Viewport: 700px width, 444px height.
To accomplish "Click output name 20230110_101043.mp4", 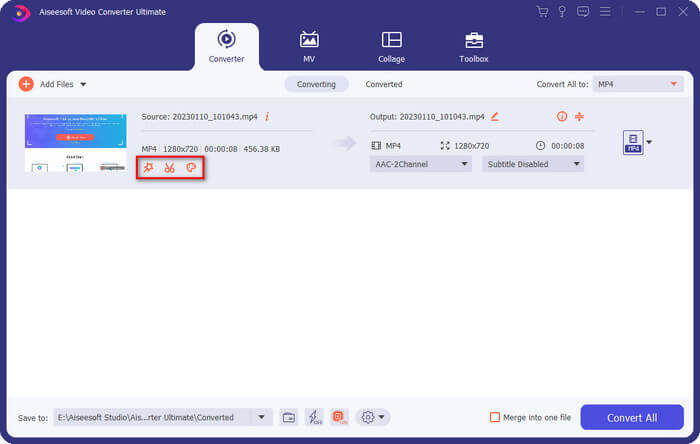I will pos(442,116).
